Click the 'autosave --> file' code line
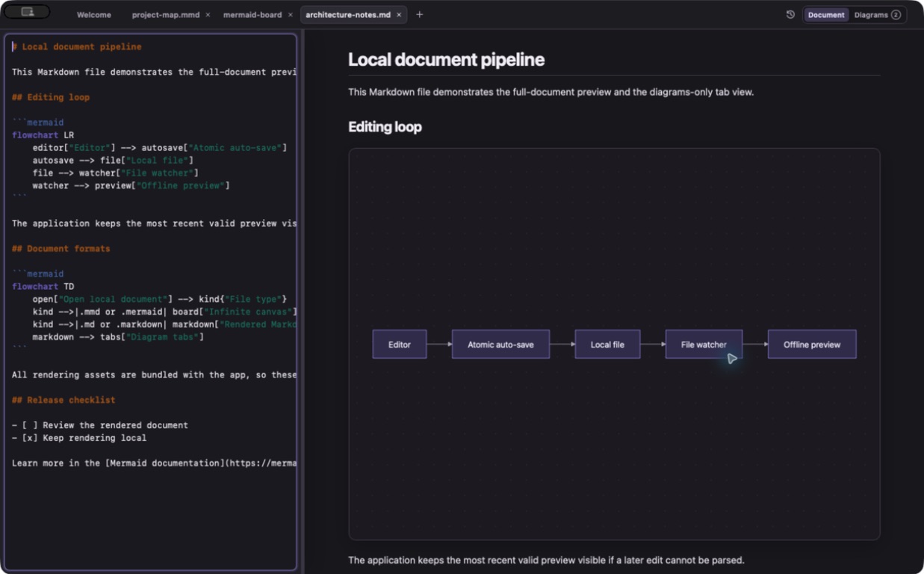924x574 pixels. click(113, 161)
